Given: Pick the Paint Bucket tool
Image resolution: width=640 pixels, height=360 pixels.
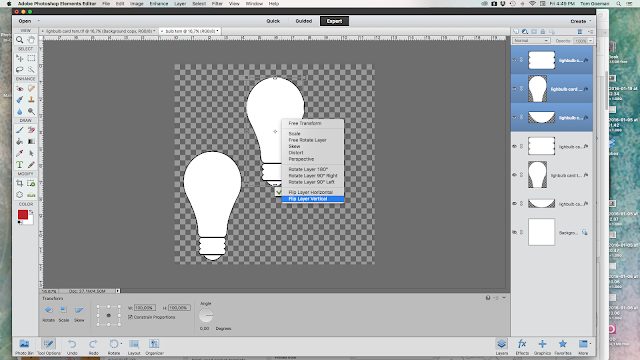Looking at the screenshot, I should (19, 142).
